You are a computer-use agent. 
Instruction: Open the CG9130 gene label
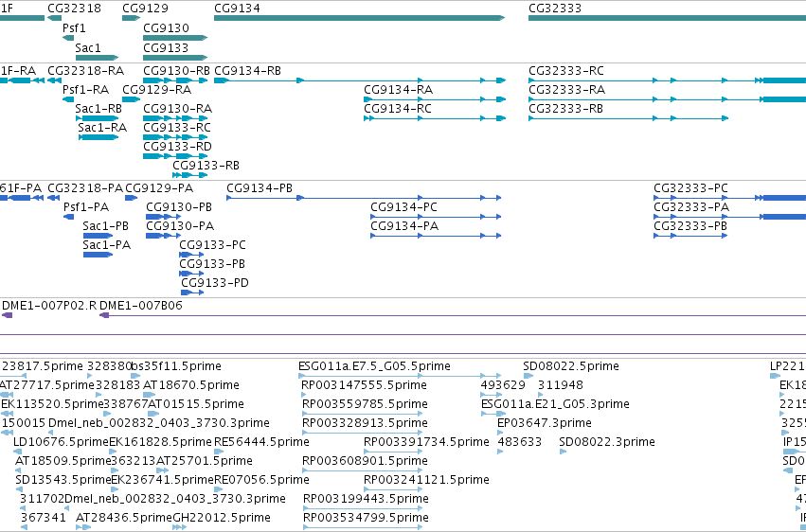[166, 28]
